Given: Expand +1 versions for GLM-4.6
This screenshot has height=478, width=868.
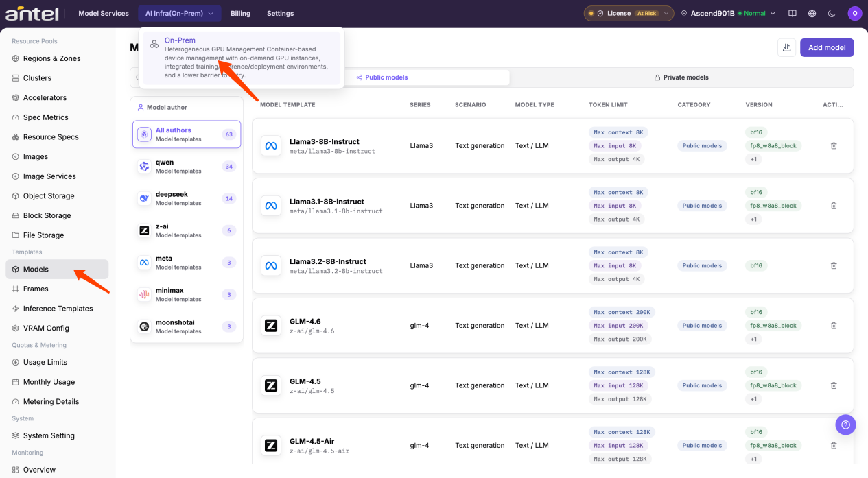Looking at the screenshot, I should 753,339.
